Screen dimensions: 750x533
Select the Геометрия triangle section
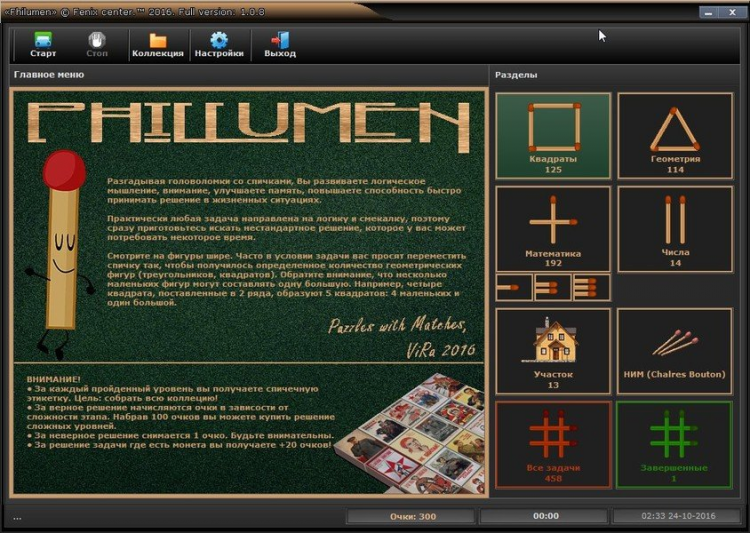675,136
